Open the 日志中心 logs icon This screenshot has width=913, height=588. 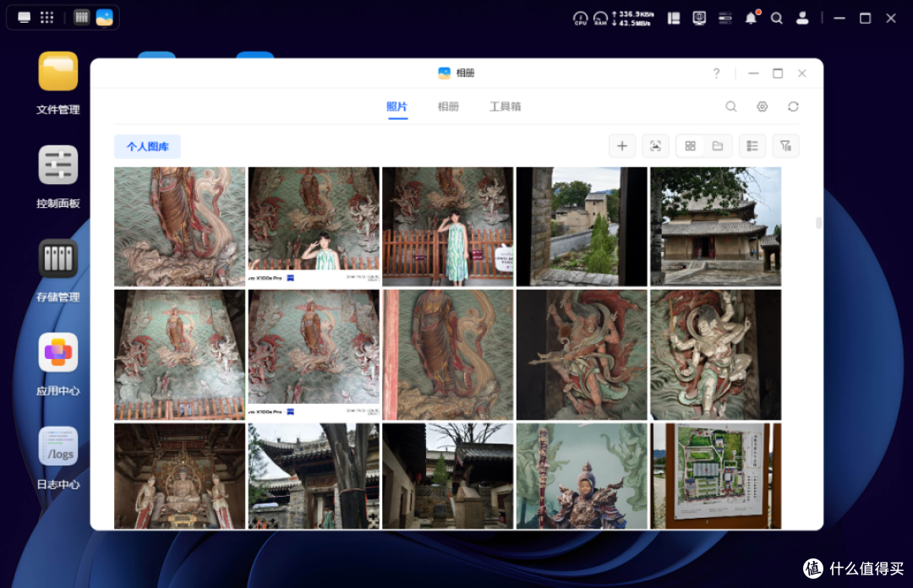pyautogui.click(x=57, y=446)
